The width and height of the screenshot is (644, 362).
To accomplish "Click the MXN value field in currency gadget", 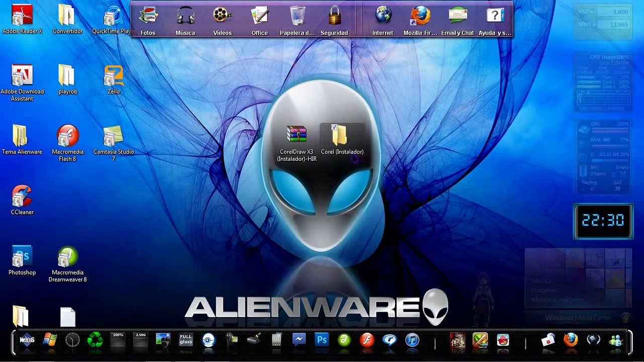I will pos(613,25).
